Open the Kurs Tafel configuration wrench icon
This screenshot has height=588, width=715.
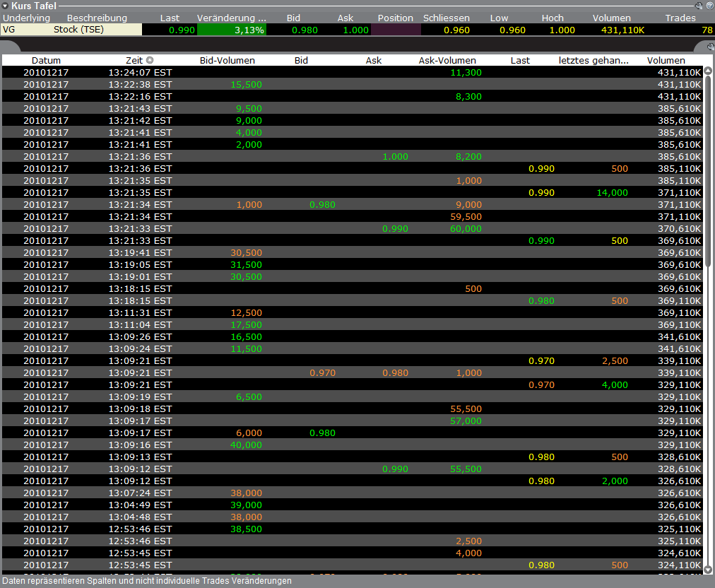tap(699, 6)
